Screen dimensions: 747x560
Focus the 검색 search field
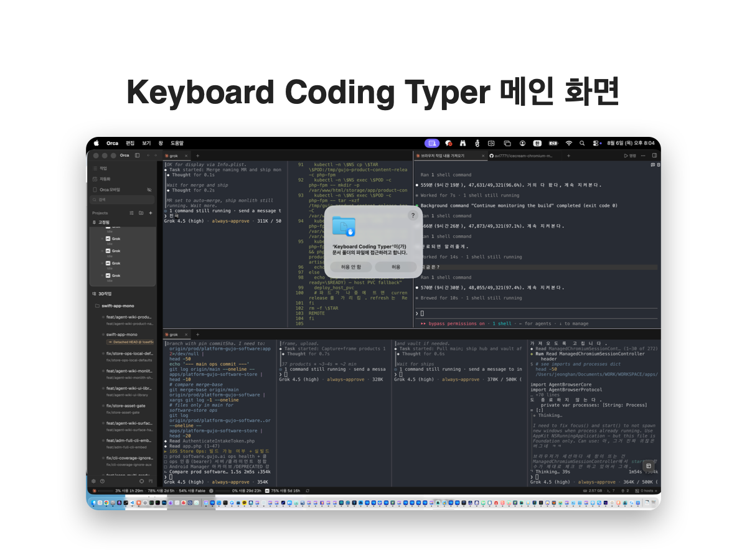click(123, 200)
